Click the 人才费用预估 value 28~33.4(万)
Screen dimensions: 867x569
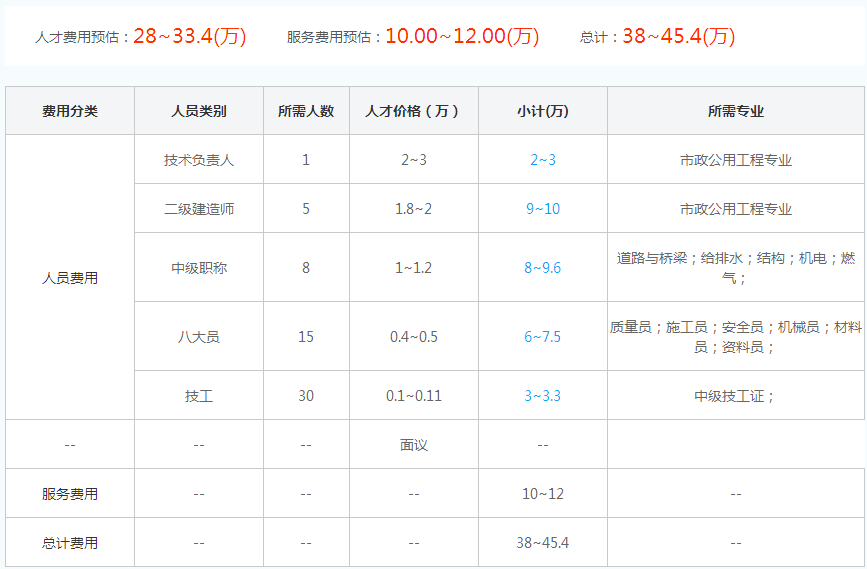point(190,36)
